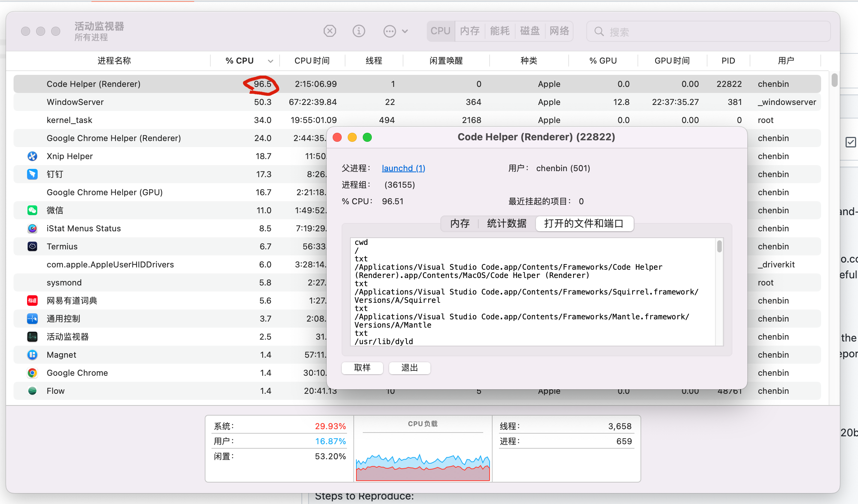
Task: Click the Magnet app icon
Action: 32,355
